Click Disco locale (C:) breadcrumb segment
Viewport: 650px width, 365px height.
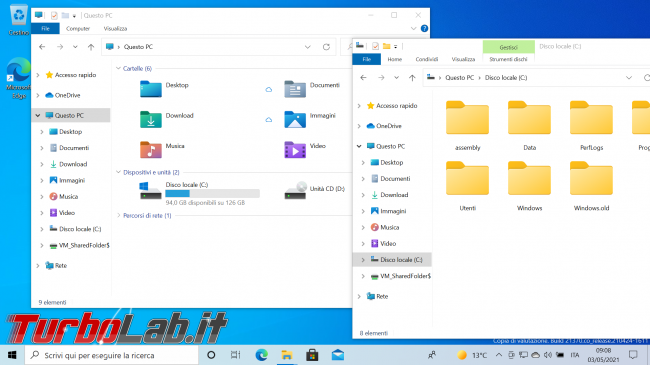coord(506,78)
